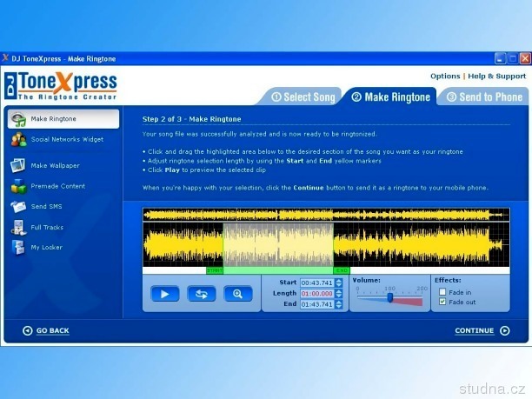
Task: Increase the Start time stepper
Action: point(339,281)
